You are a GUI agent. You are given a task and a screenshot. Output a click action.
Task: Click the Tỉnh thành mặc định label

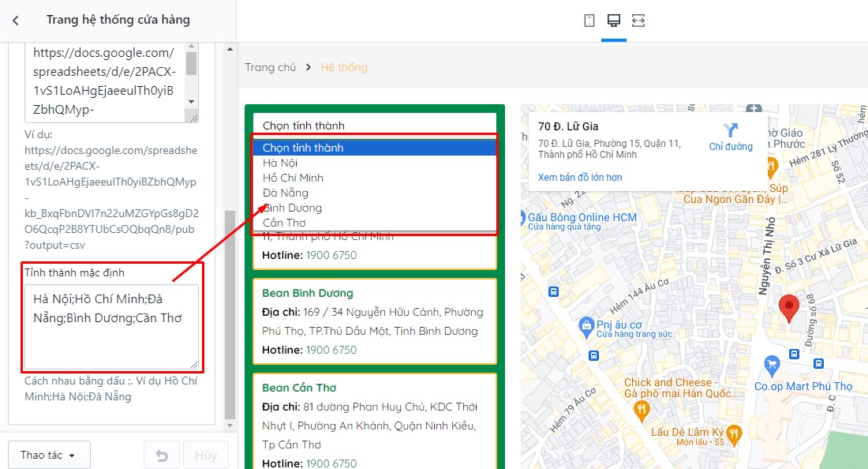point(74,272)
